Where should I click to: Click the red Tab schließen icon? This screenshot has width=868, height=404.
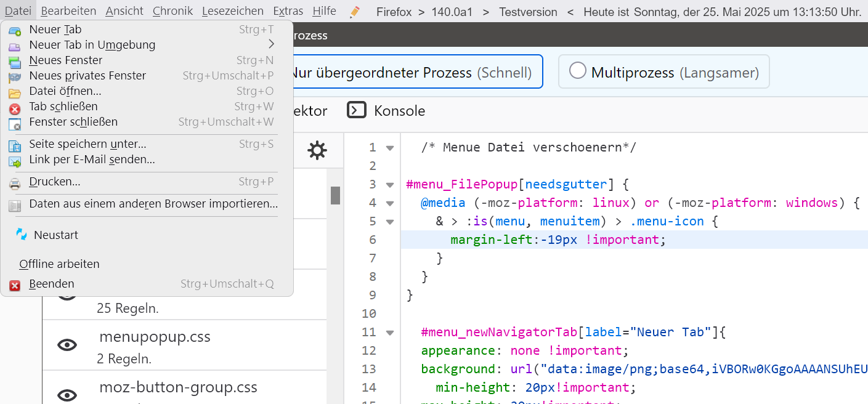[x=15, y=108]
